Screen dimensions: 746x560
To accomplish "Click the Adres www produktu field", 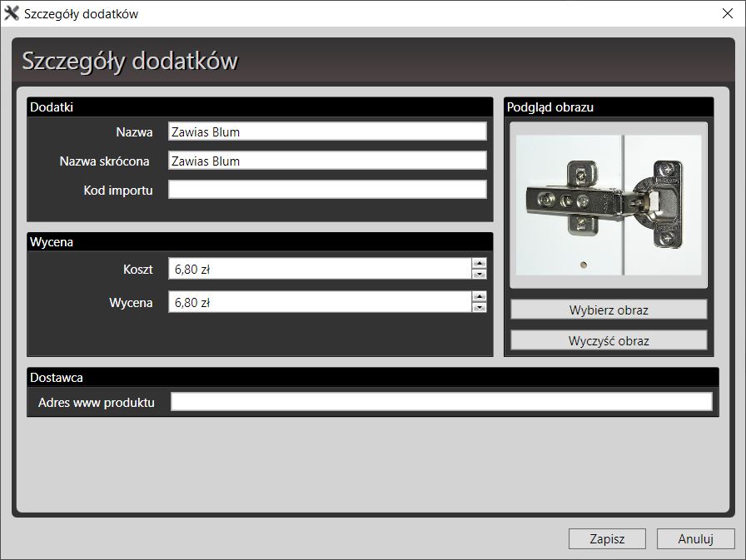I will [x=441, y=403].
